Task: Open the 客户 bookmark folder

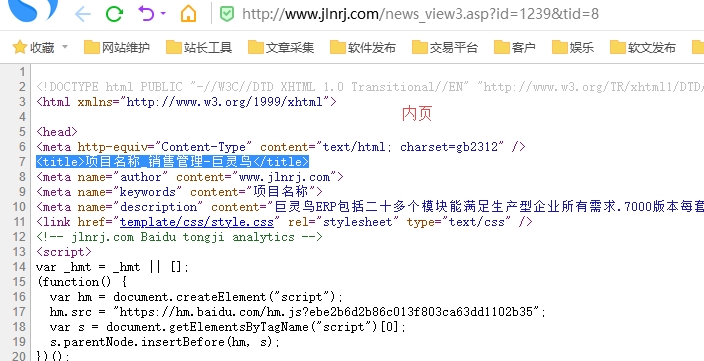Action: 515,47
